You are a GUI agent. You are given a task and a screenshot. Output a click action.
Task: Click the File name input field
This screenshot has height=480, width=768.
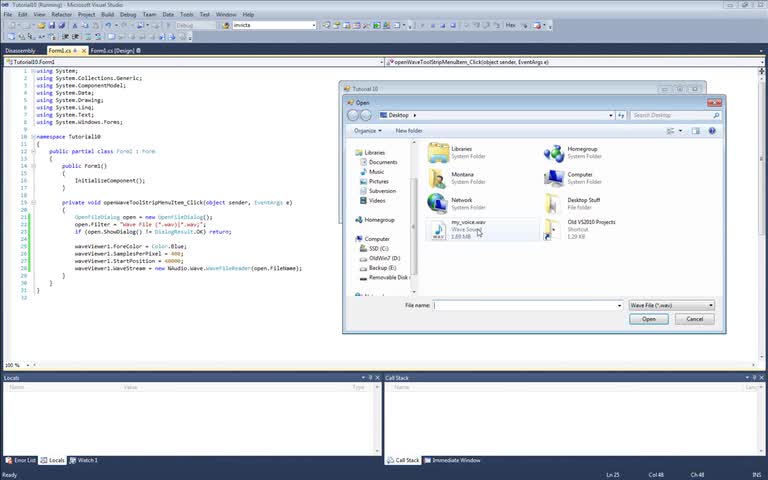click(525, 305)
